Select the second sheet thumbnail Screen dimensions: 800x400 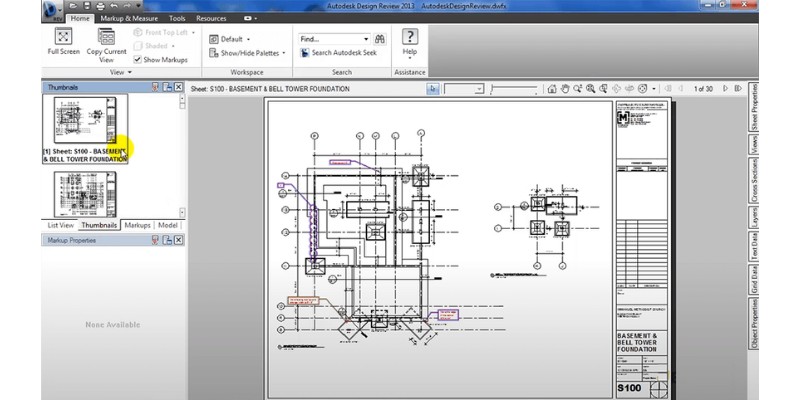[85, 194]
